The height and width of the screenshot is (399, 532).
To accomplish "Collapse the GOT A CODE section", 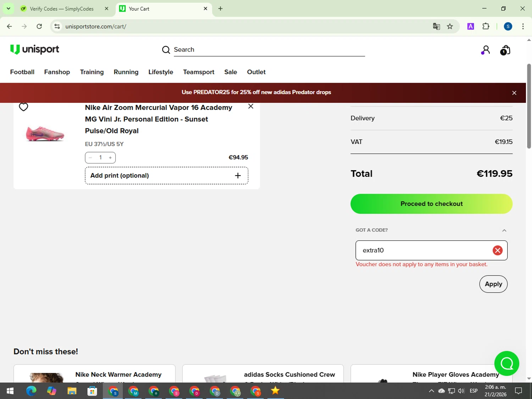I will click(504, 231).
